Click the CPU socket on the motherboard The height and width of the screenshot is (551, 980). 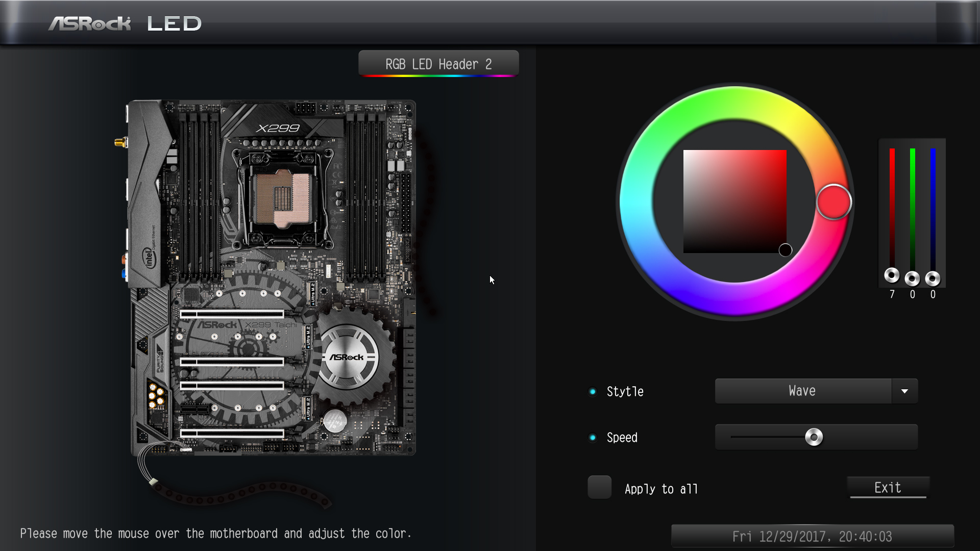pos(282,198)
